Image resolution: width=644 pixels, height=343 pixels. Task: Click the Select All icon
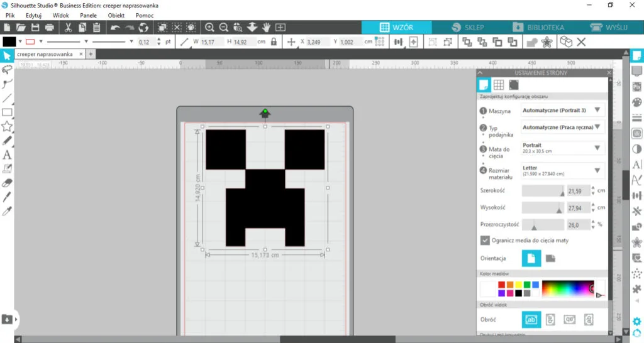163,28
